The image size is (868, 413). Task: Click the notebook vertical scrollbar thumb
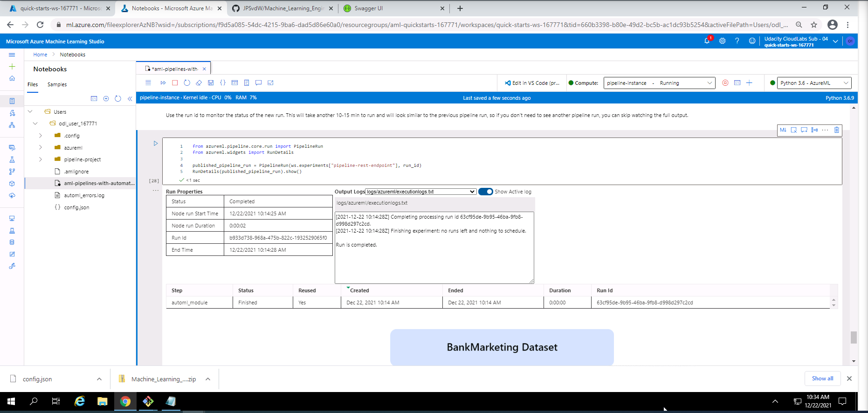click(x=854, y=337)
